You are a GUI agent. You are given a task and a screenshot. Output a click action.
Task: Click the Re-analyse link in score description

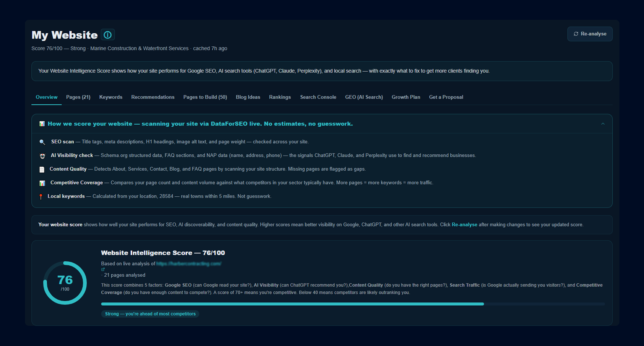point(464,225)
